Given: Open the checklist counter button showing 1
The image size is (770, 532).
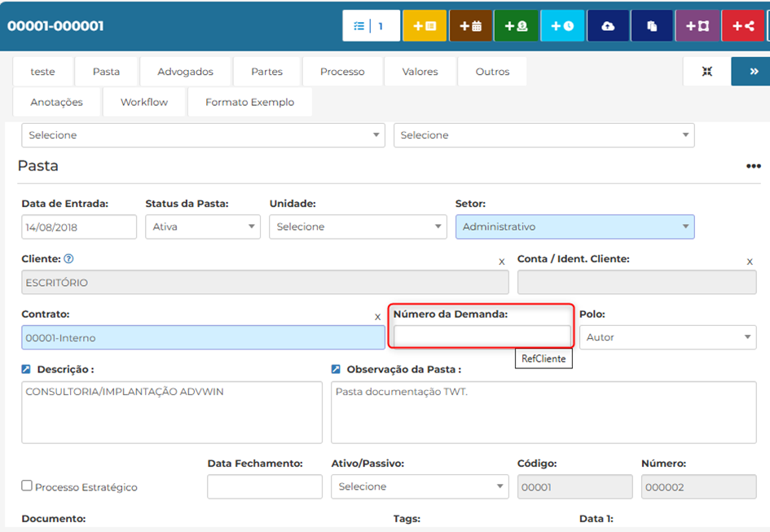Looking at the screenshot, I should [371, 25].
